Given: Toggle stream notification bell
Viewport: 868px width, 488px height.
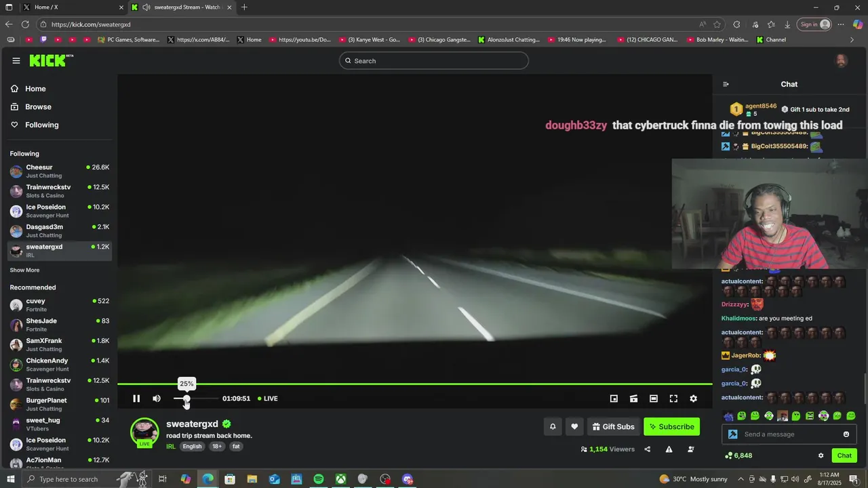Looking at the screenshot, I should tap(553, 426).
